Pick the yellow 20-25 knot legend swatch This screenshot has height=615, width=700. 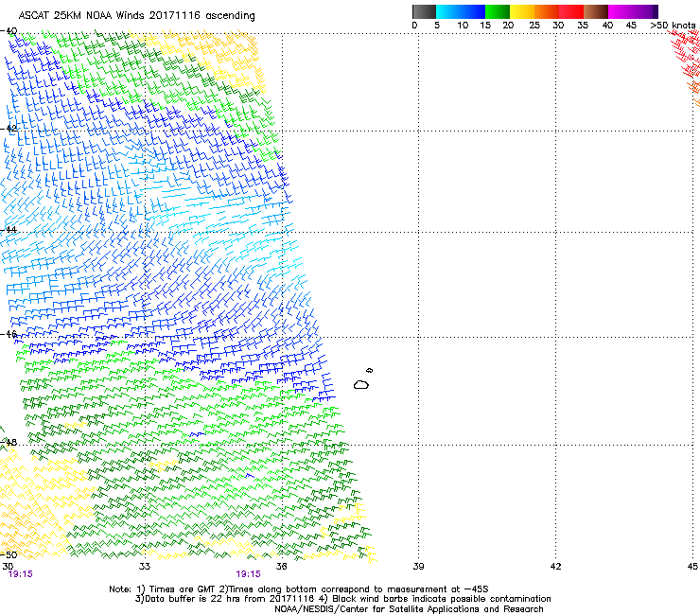(522, 11)
